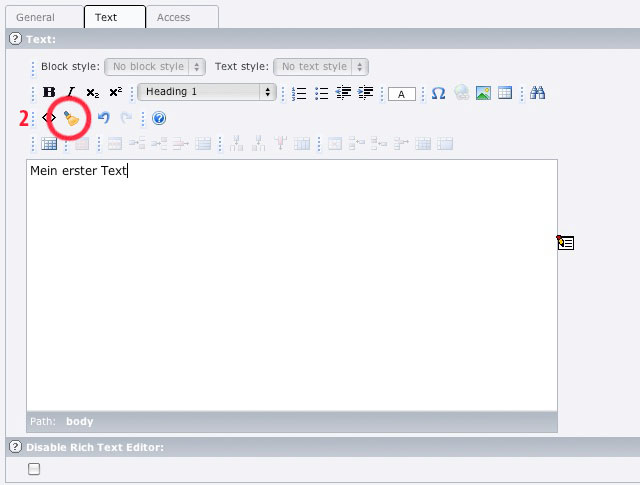The width and height of the screenshot is (640, 485).
Task: Click the reddish delete column icon
Action: click(x=280, y=143)
